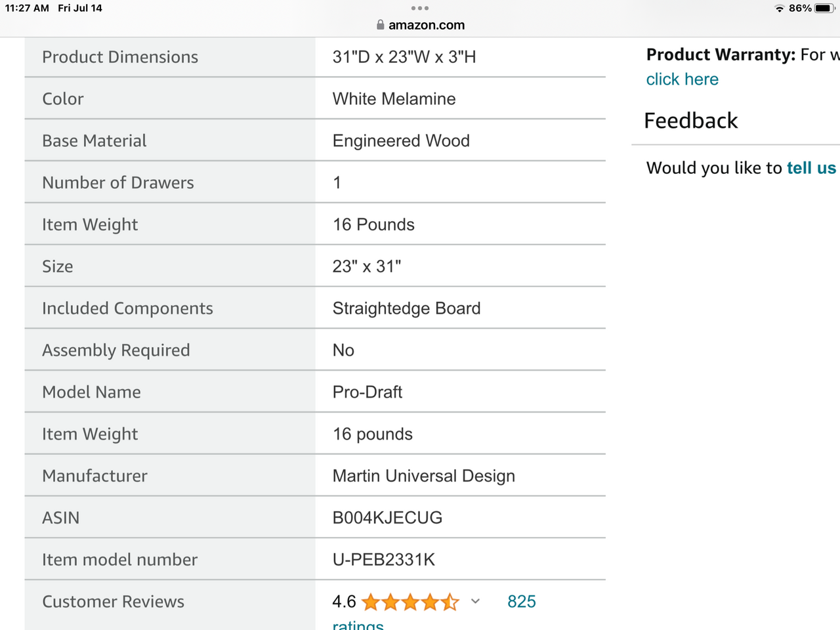840x630 pixels.
Task: Tap the battery icon in status bar
Action: coord(824,9)
